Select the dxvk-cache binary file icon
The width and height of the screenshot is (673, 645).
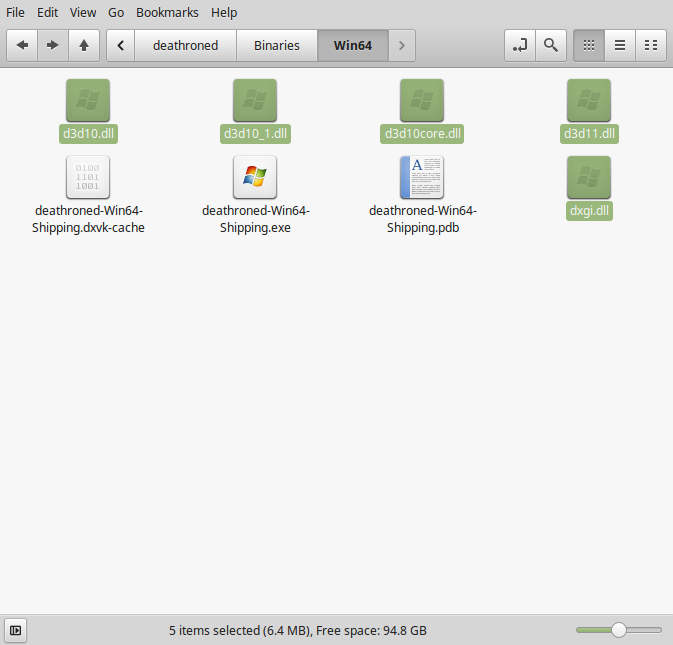coord(88,177)
